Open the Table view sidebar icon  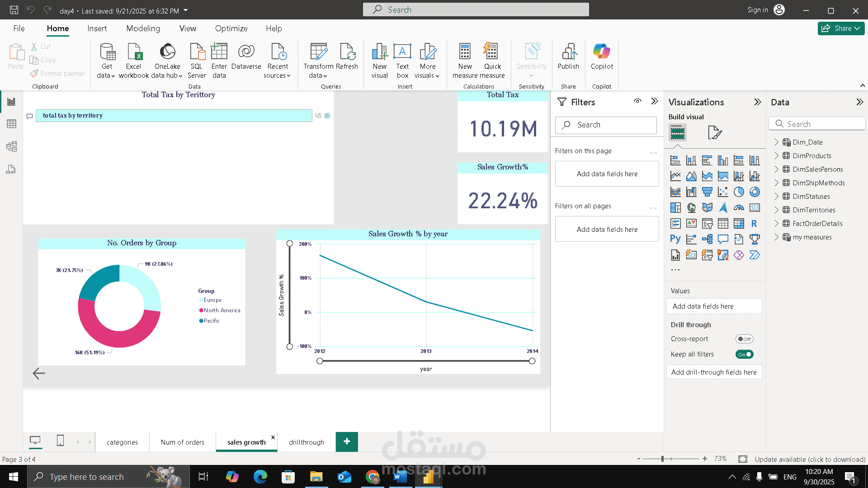point(11,124)
